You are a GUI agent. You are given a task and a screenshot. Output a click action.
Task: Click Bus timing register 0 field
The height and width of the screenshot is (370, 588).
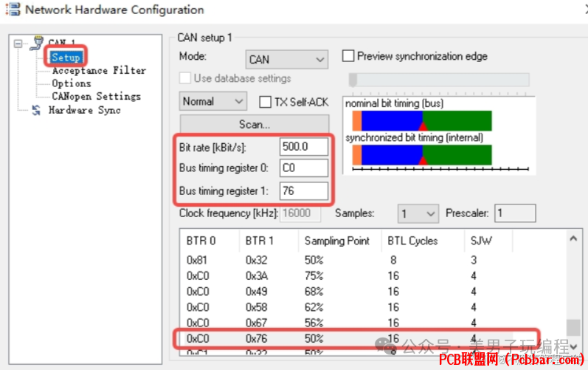coord(304,168)
